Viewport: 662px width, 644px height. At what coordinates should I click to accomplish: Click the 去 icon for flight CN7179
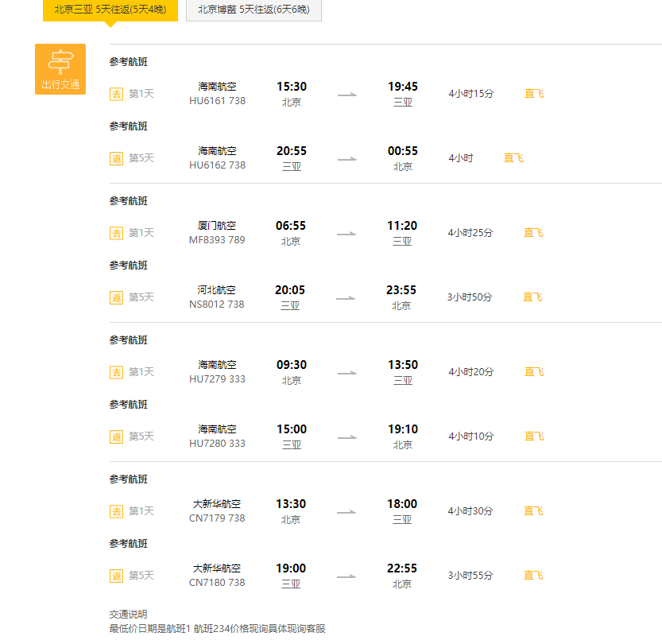(x=116, y=511)
